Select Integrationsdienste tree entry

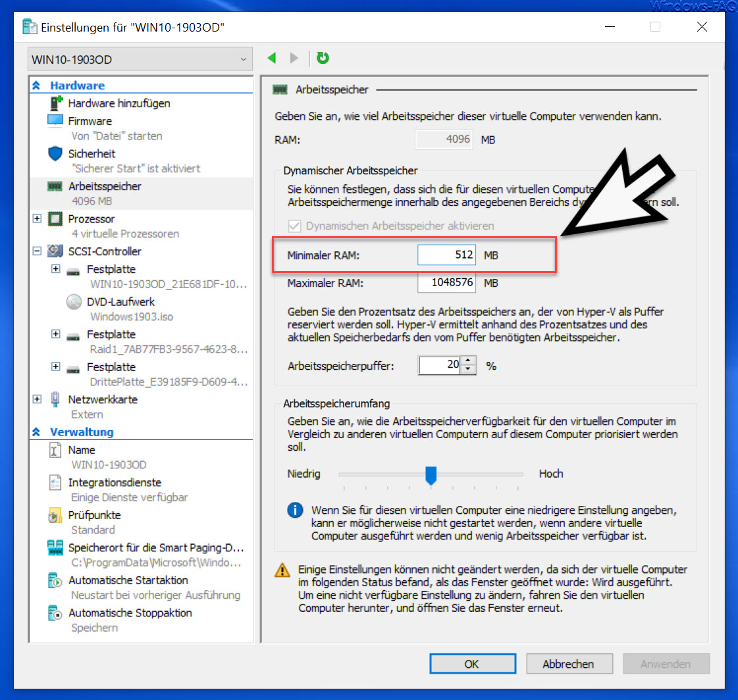115,483
